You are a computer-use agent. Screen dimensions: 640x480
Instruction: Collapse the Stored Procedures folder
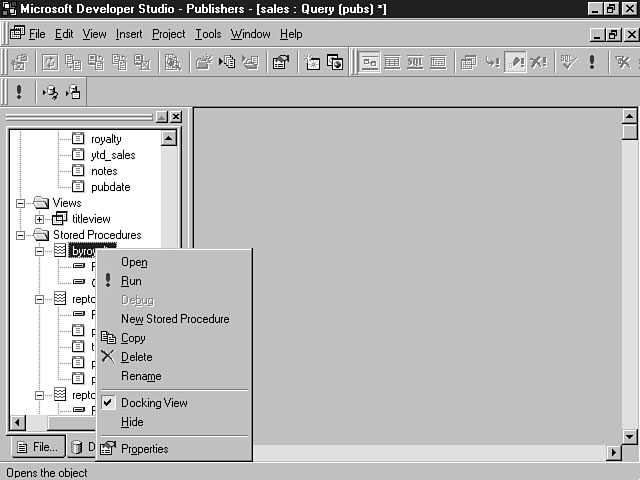click(20, 235)
